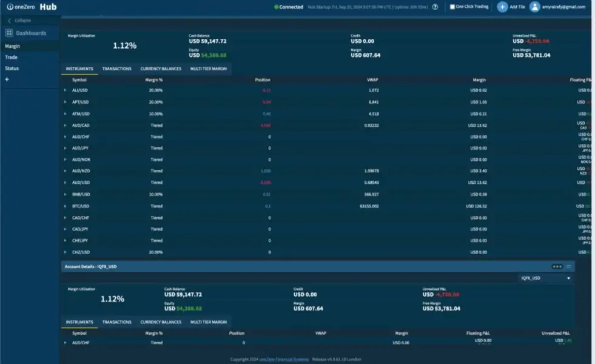
Task: Click the green Connected status indicator
Action: tap(276, 7)
